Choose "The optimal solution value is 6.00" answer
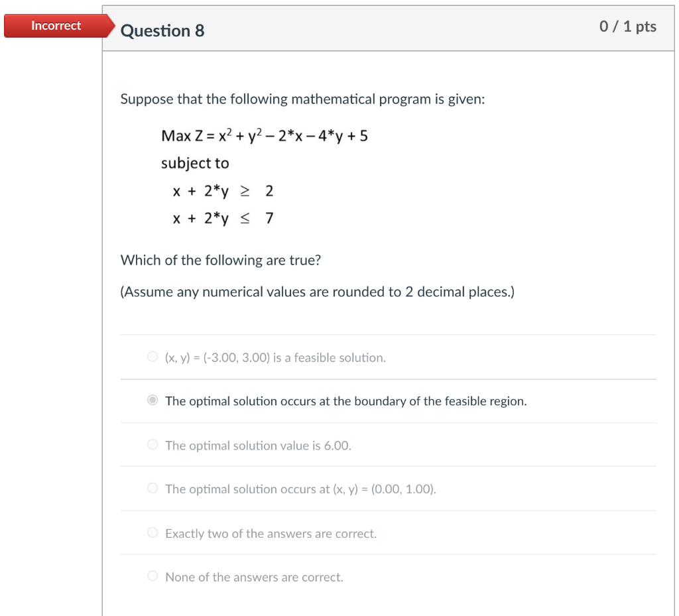Screen dimensions: 679x616 [x=152, y=445]
